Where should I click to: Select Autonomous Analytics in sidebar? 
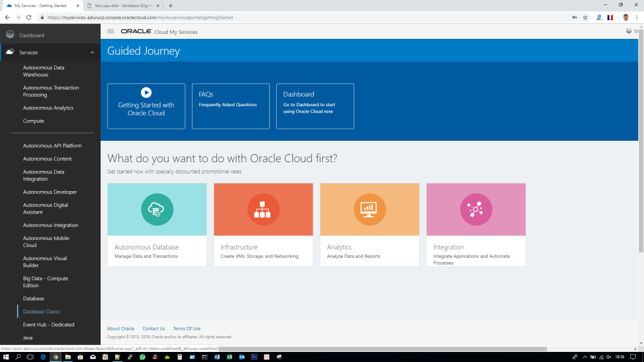click(48, 108)
